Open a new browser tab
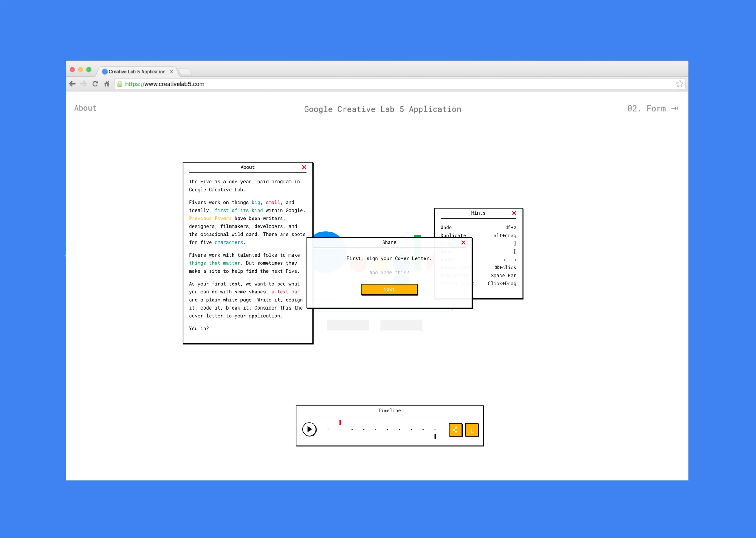The image size is (756, 538). coord(184,72)
